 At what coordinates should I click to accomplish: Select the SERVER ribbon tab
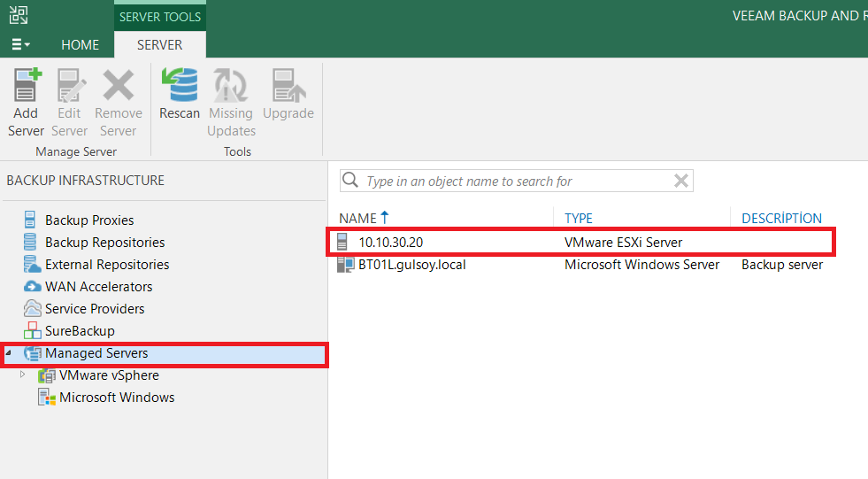[x=159, y=44]
